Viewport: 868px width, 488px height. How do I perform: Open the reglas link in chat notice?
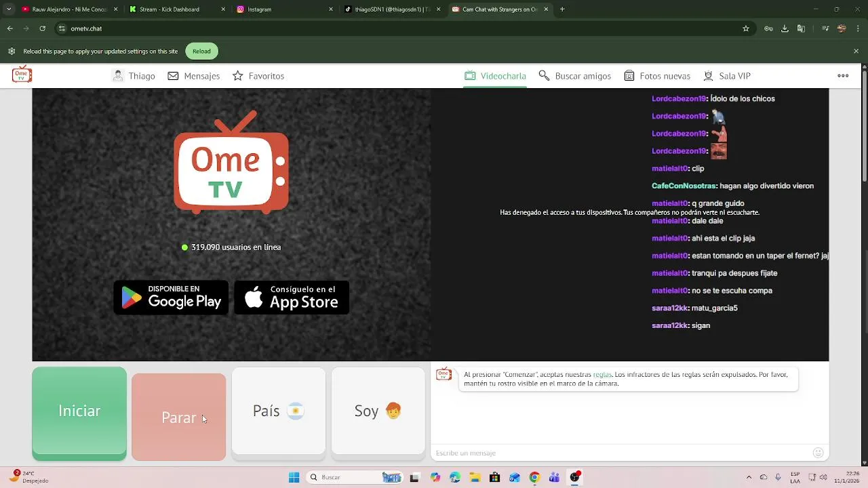click(x=602, y=374)
